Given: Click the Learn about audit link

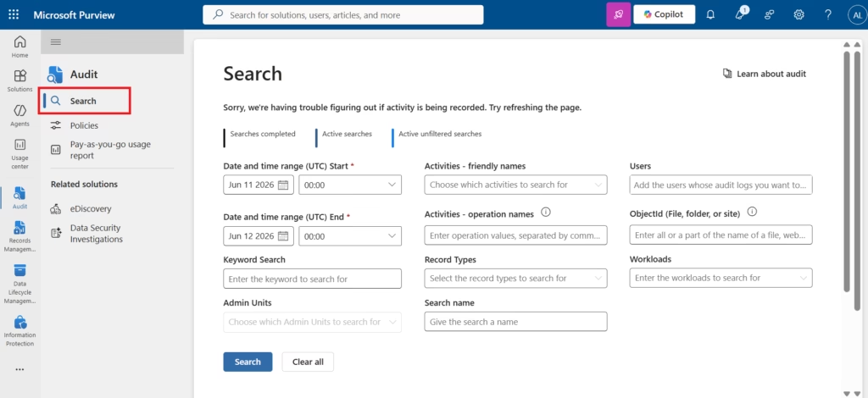Looking at the screenshot, I should (x=765, y=74).
